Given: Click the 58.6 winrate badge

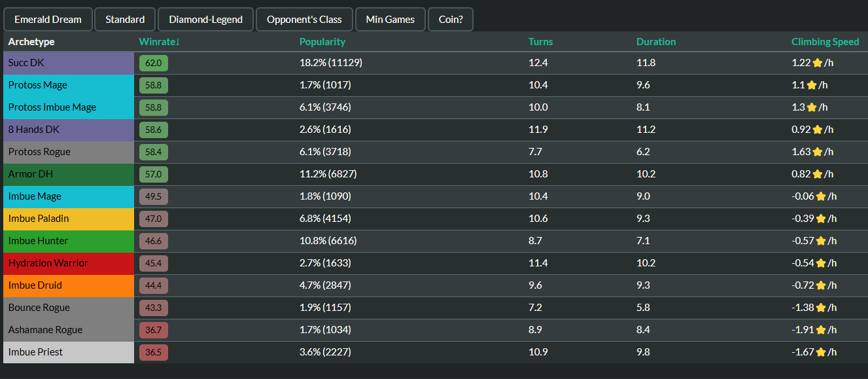Looking at the screenshot, I should pyautogui.click(x=154, y=130).
